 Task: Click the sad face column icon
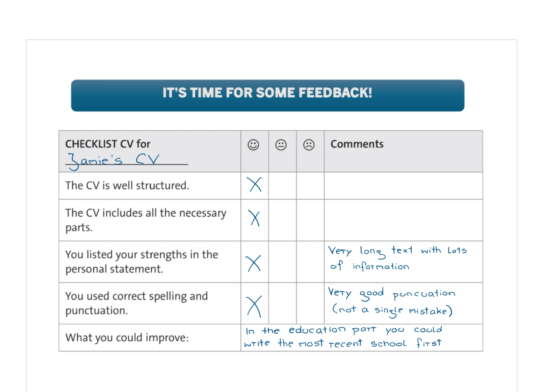tap(309, 145)
